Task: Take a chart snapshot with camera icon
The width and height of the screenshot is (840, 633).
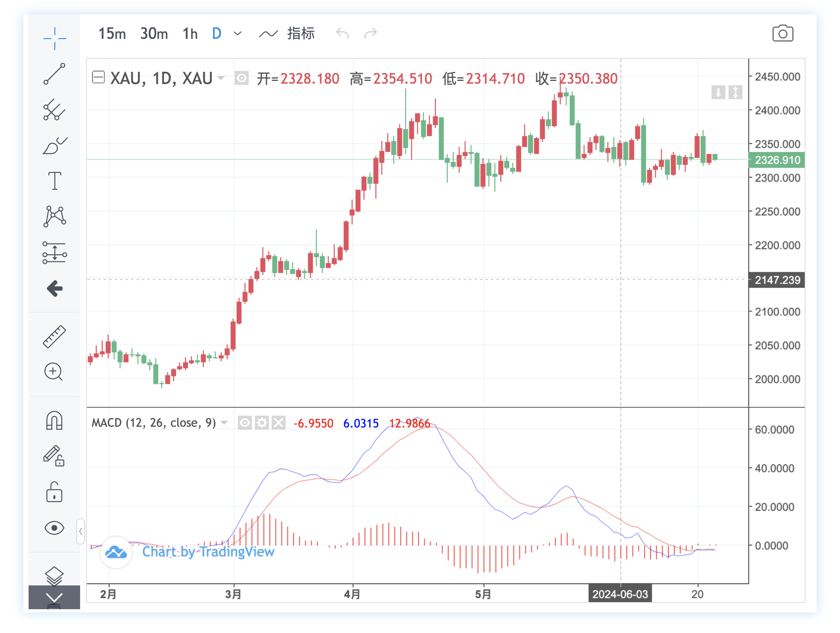Action: click(x=782, y=34)
